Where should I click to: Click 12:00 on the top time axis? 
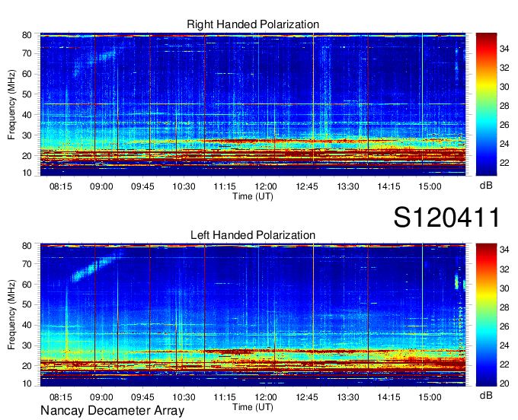(x=266, y=186)
